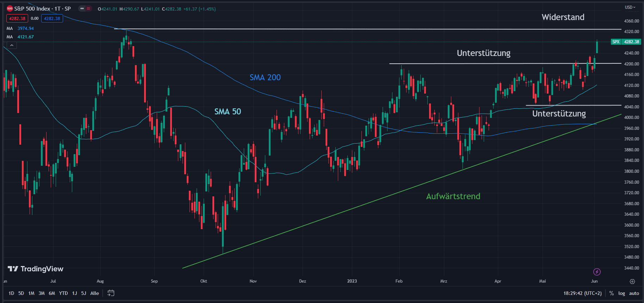The image size is (644, 303).
Task: Click the Okt label on time axis
Action: [x=204, y=281]
